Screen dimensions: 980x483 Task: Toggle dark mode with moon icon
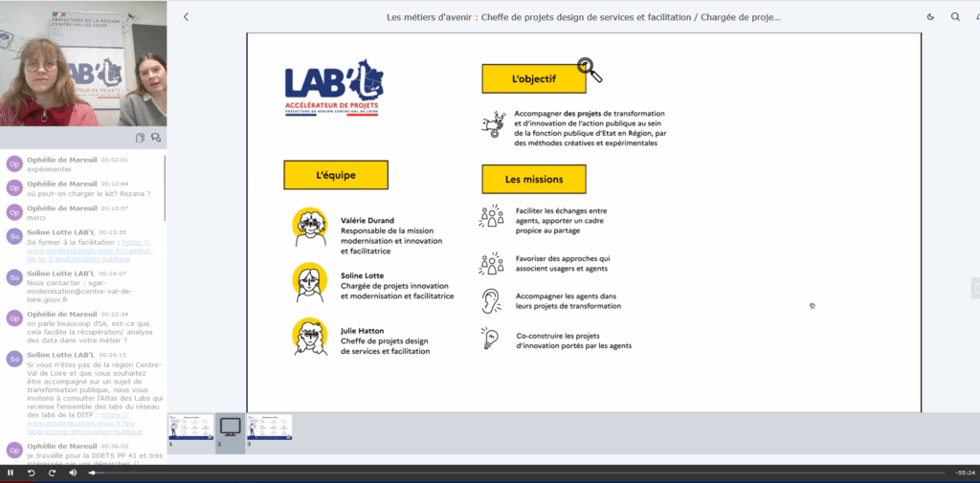point(930,17)
